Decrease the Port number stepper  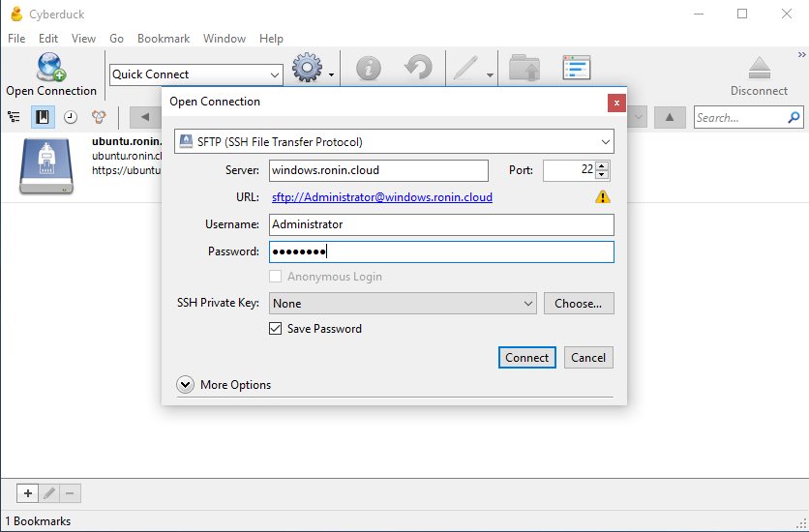(x=602, y=175)
